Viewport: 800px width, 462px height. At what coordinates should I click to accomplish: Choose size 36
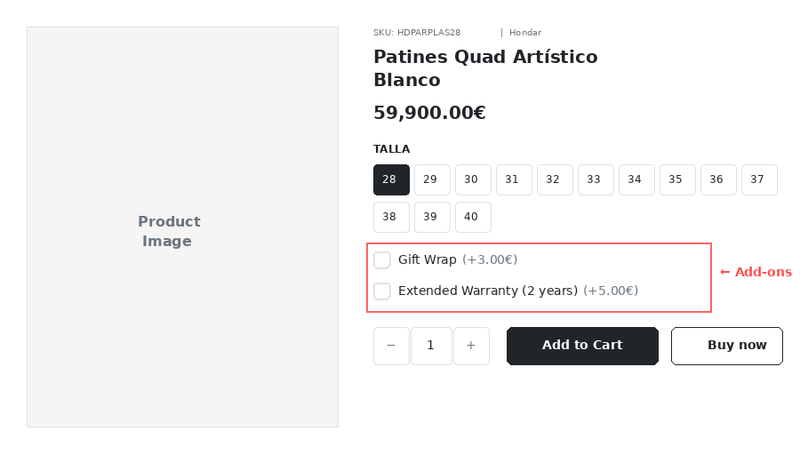click(718, 180)
